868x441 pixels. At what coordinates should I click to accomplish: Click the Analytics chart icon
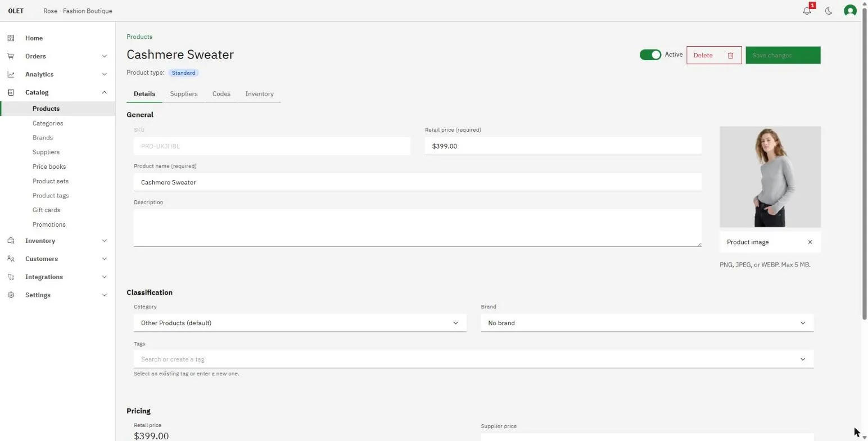coord(11,74)
